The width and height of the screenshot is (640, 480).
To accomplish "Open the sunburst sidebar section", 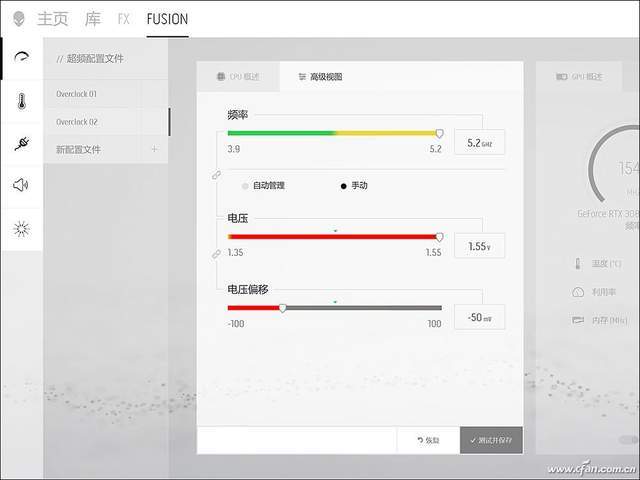I will (x=21, y=229).
